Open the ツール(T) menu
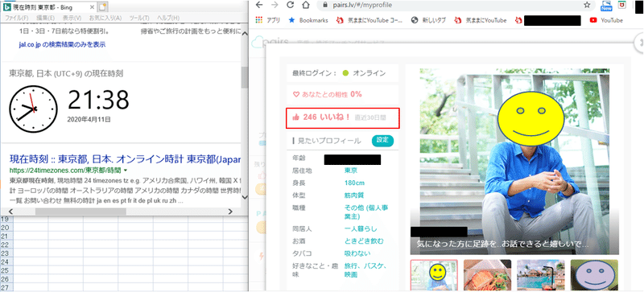 coord(139,18)
